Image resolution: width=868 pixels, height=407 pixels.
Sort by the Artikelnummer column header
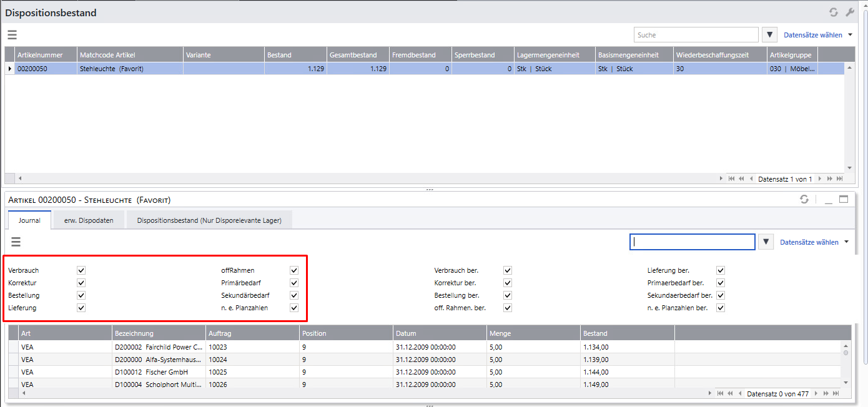pos(40,55)
